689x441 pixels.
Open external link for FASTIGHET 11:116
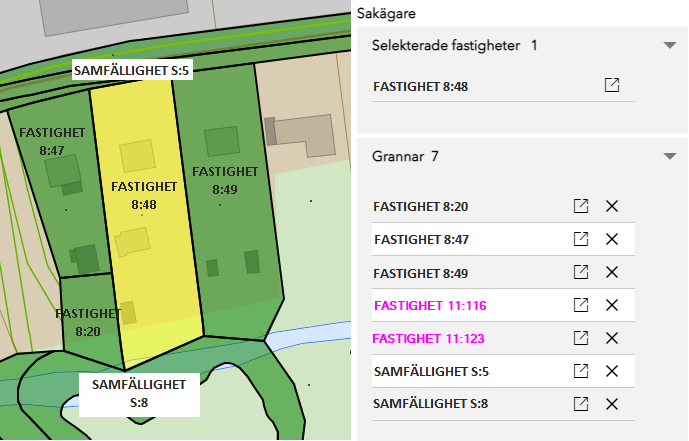pos(580,305)
